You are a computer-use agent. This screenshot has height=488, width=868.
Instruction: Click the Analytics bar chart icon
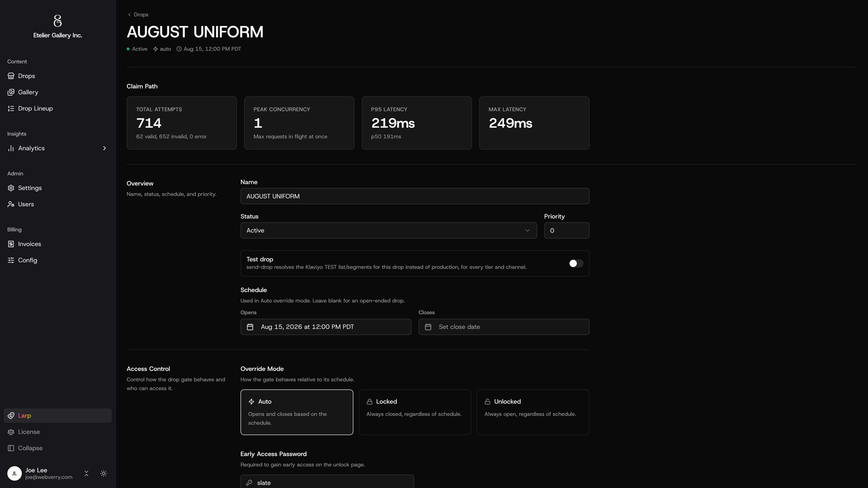(11, 148)
